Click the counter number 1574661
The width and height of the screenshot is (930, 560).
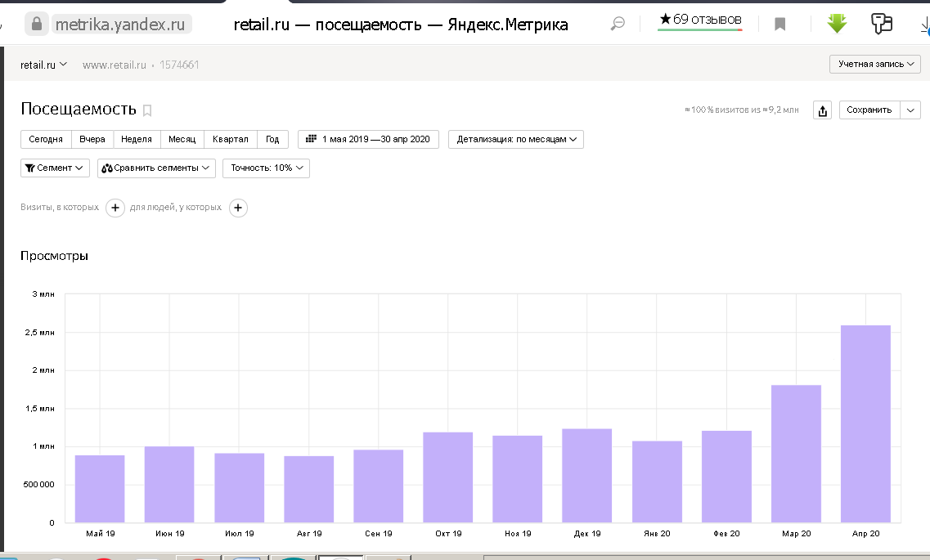tap(179, 65)
